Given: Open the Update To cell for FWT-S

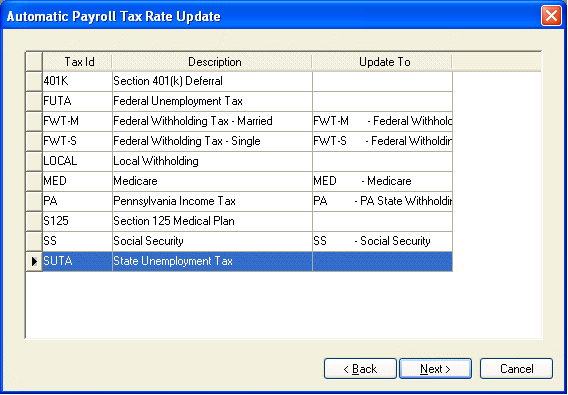Looking at the screenshot, I should click(x=383, y=141).
